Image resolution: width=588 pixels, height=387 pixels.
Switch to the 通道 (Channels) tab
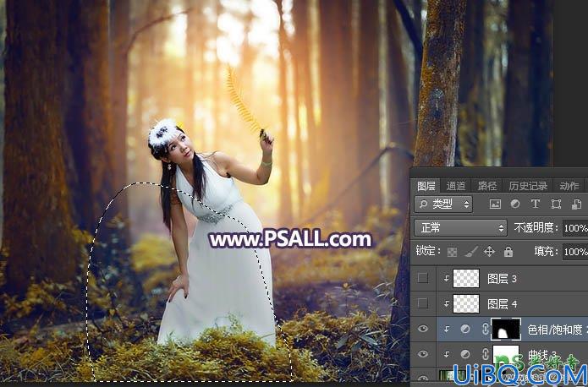pos(456,186)
